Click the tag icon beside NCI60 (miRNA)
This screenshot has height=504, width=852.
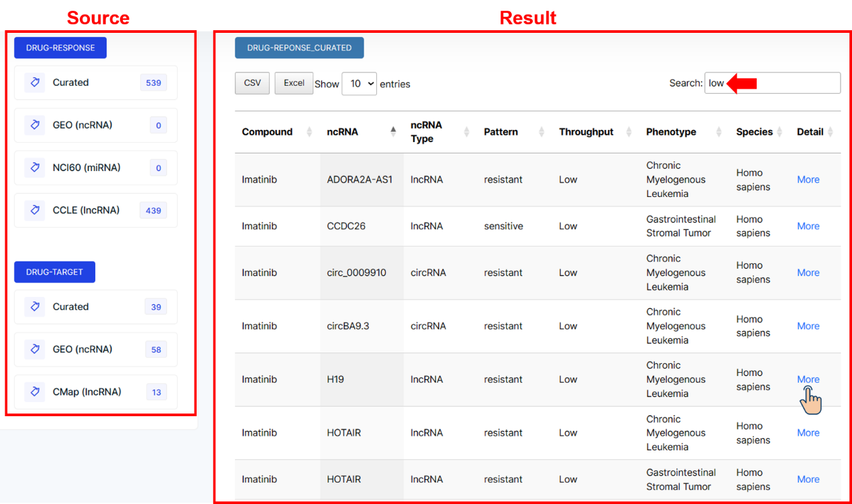34,168
